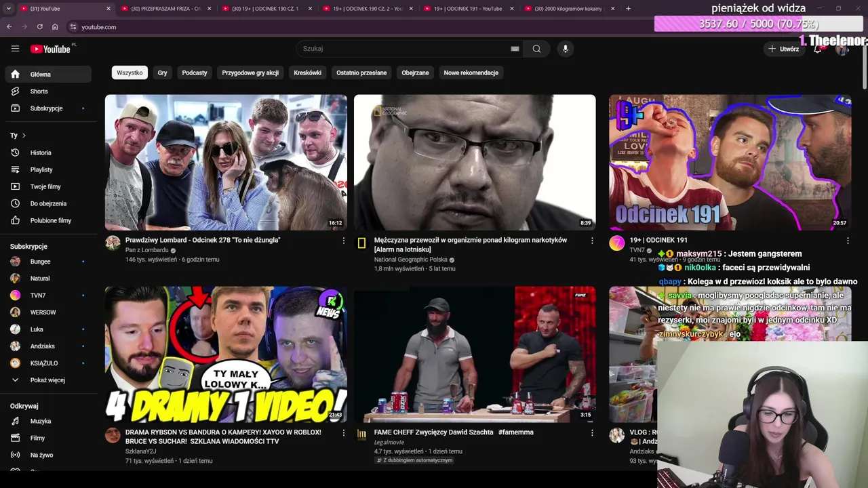Open a new browser tab
This screenshot has height=488, width=868.
point(628,9)
